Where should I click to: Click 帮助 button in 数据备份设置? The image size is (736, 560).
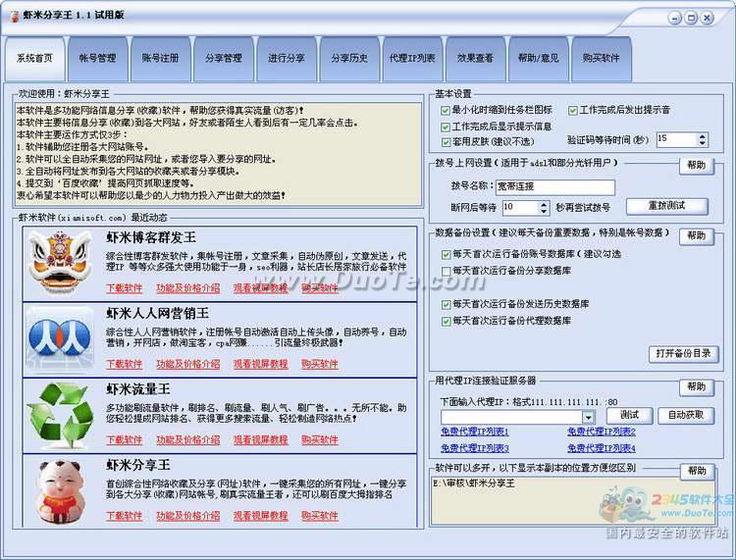pyautogui.click(x=697, y=236)
